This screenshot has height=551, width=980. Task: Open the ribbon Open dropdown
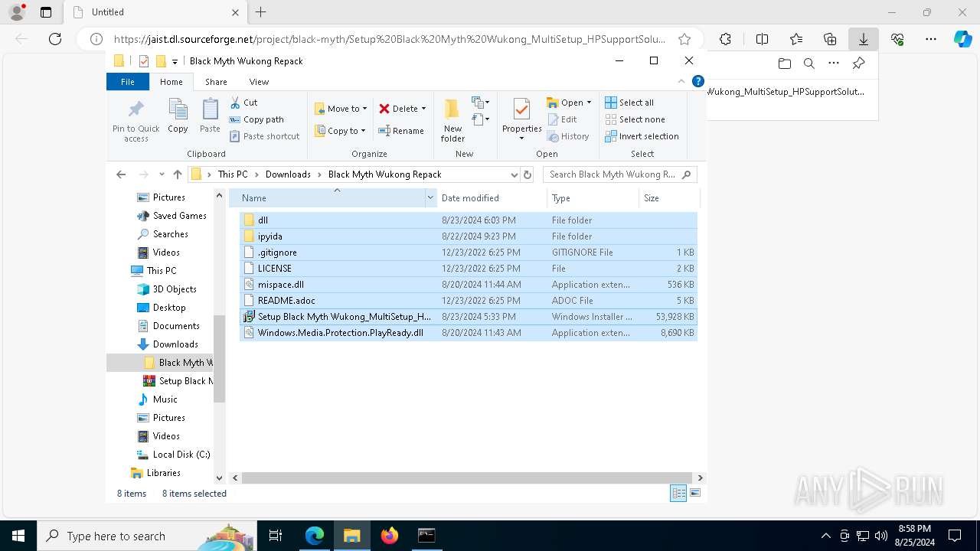coord(568,103)
